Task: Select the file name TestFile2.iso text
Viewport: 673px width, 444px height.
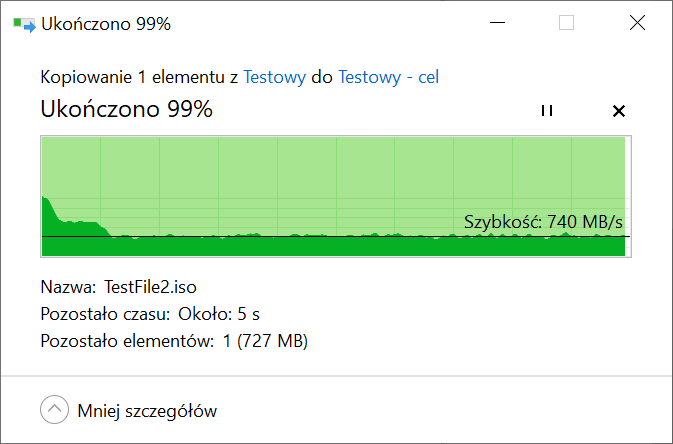Action: point(150,287)
